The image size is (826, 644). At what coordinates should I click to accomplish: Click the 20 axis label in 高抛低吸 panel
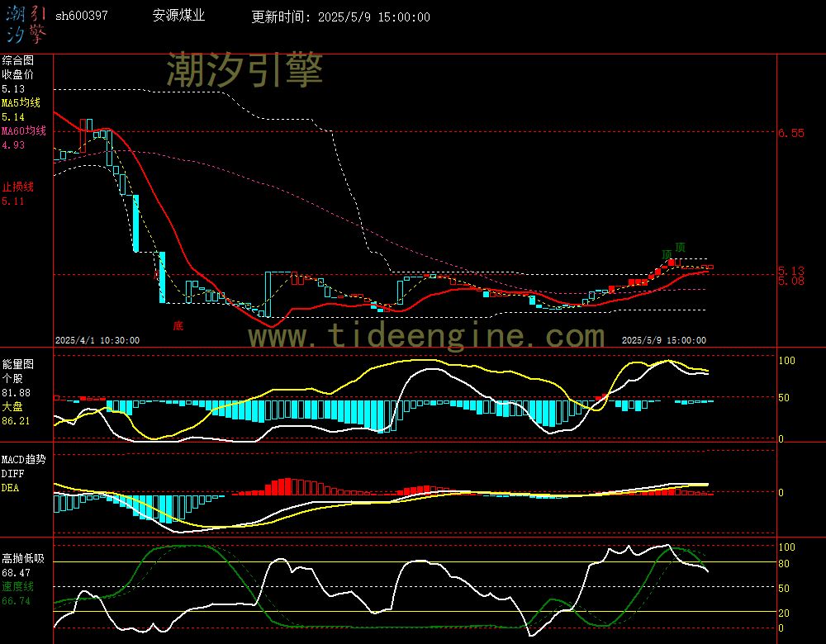click(x=784, y=613)
